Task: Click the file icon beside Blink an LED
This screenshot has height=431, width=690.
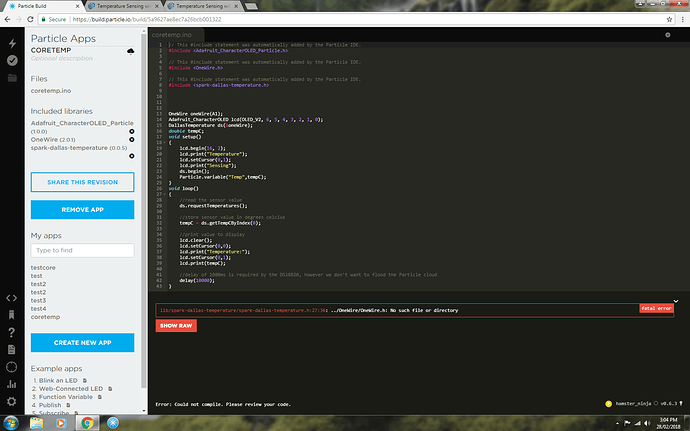Action: click(x=85, y=380)
